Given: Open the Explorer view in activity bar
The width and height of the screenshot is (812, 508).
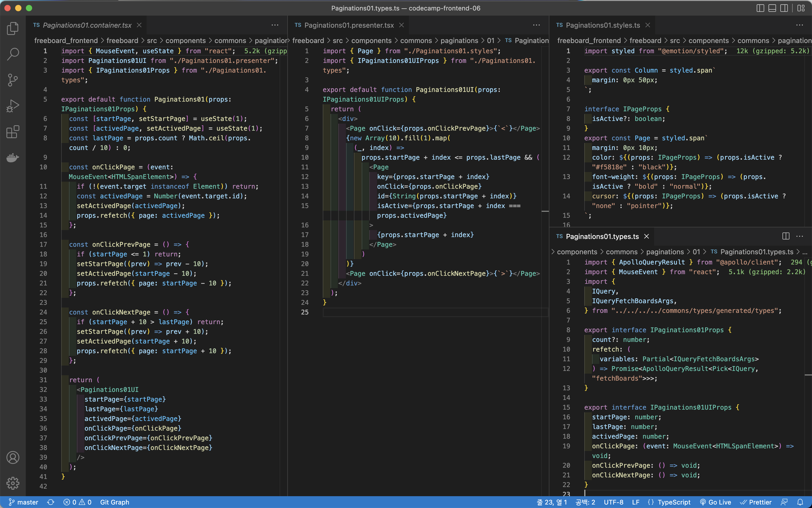Looking at the screenshot, I should 13,28.
